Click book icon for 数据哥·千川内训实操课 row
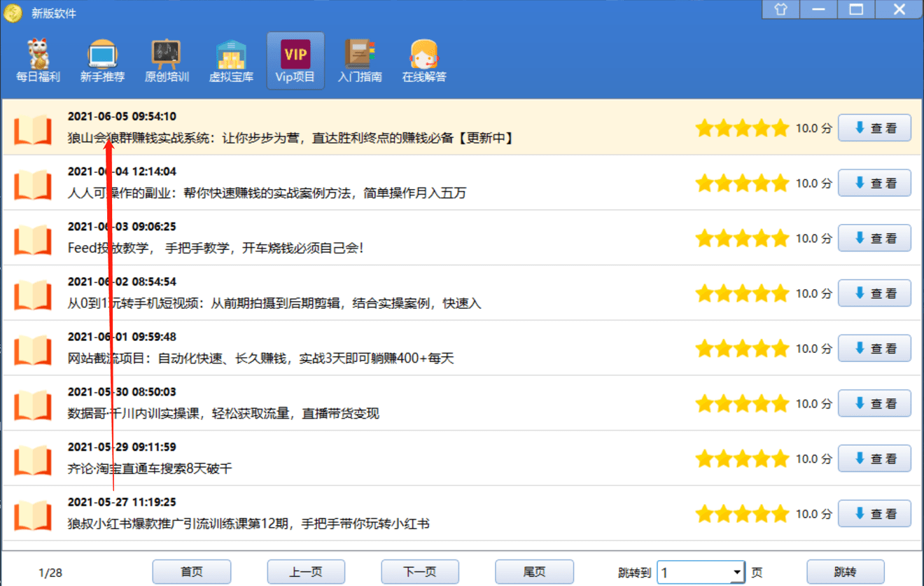This screenshot has height=586, width=924. click(33, 405)
